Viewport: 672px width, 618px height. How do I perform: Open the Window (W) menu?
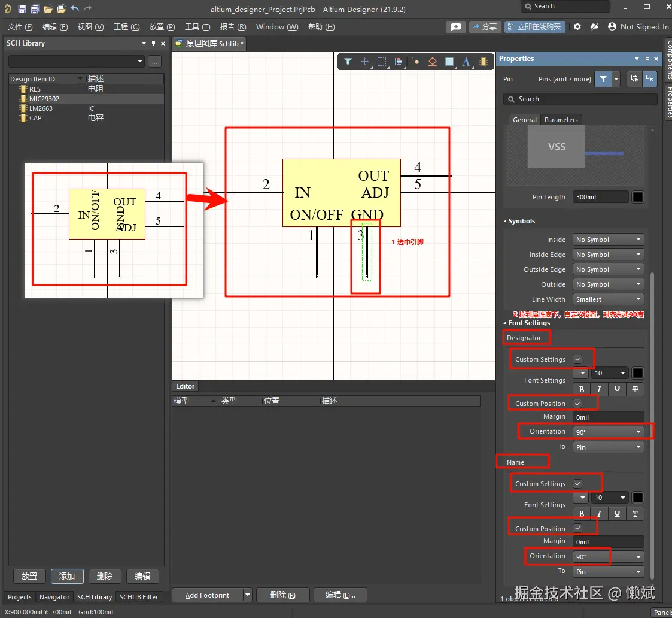pyautogui.click(x=277, y=26)
